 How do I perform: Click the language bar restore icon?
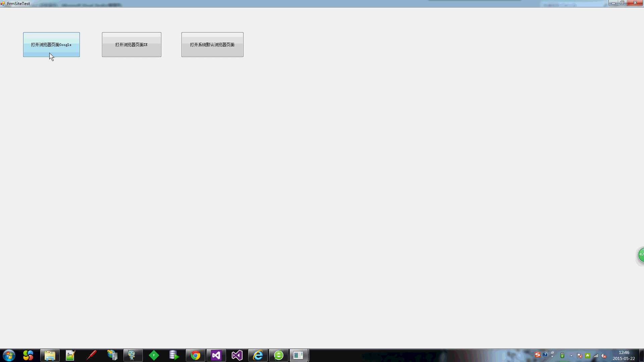(552, 353)
